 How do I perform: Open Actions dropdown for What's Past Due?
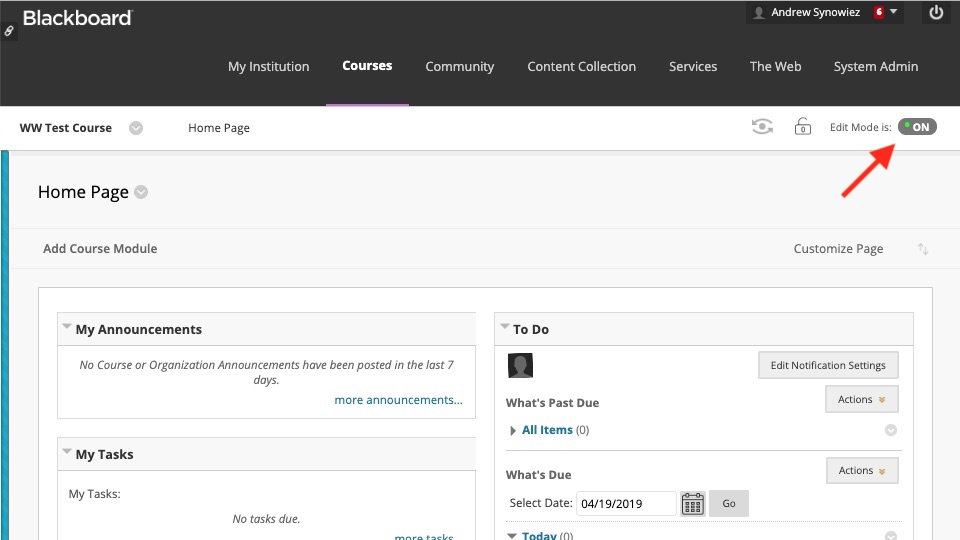coord(861,399)
